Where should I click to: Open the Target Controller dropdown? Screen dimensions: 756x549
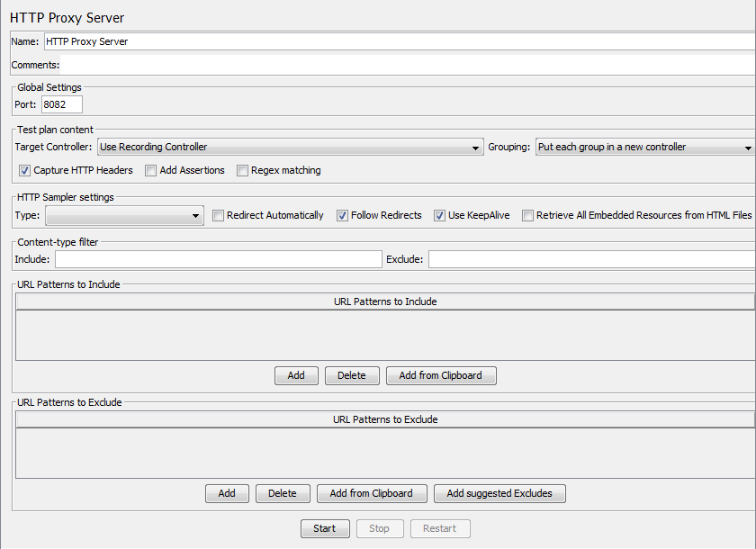[x=289, y=147]
